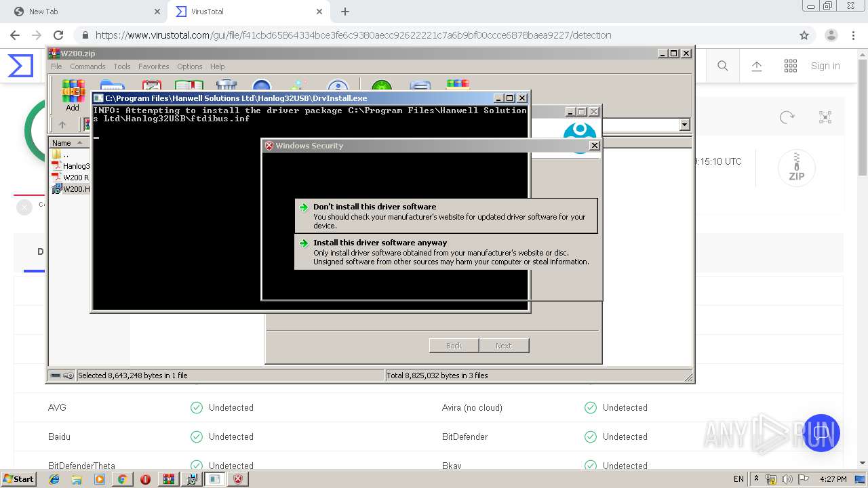Switch to the VirusTotal browser tab
868x488 pixels.
pos(250,12)
